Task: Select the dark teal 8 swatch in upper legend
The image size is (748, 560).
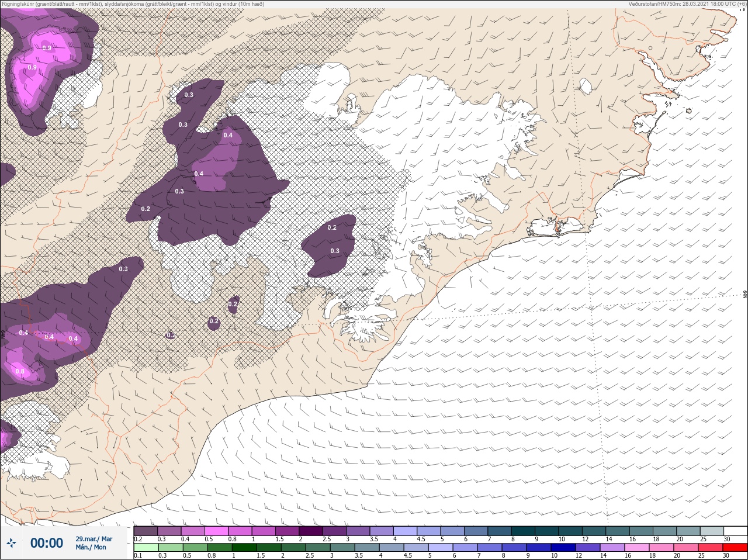Action: (x=523, y=531)
